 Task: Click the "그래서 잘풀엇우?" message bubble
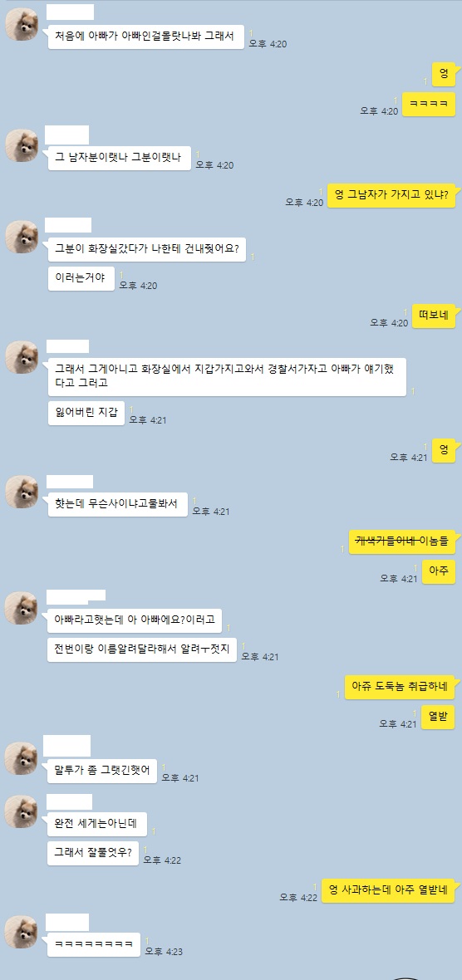[x=92, y=853]
